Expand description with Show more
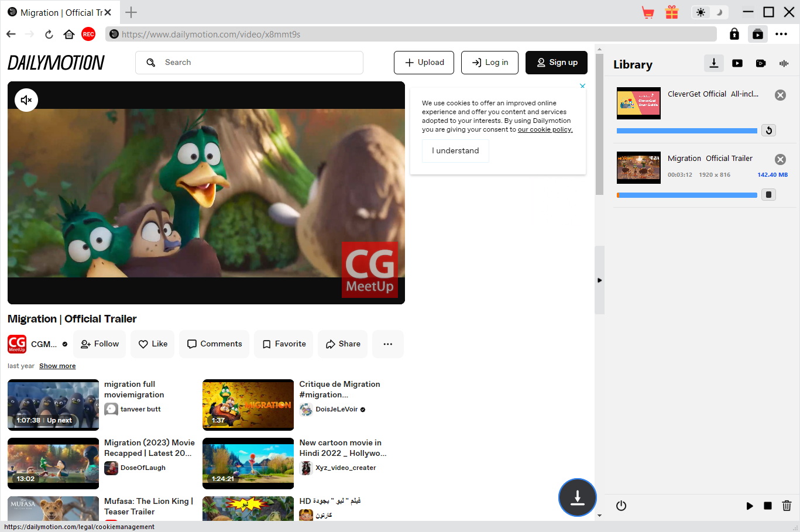The height and width of the screenshot is (532, 800). (57, 366)
